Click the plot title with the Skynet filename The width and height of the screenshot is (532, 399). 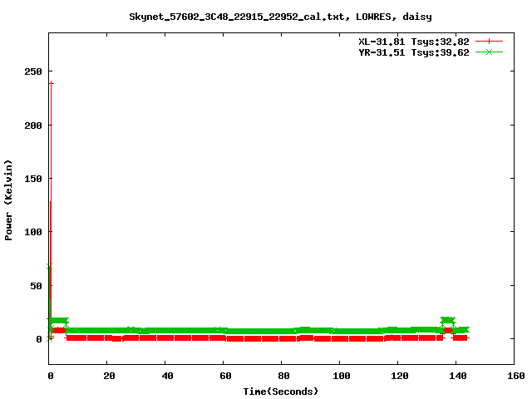click(280, 16)
